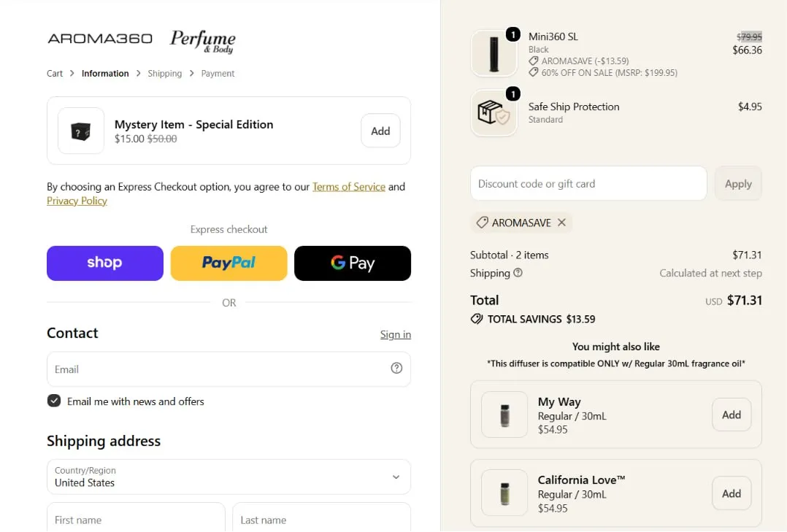Click the AROMA360 logo
Image resolution: width=787 pixels, height=532 pixels.
(100, 39)
